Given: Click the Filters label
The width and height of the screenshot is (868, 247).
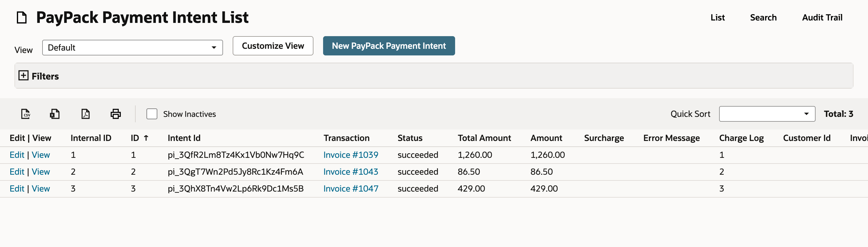Looking at the screenshot, I should pos(45,76).
